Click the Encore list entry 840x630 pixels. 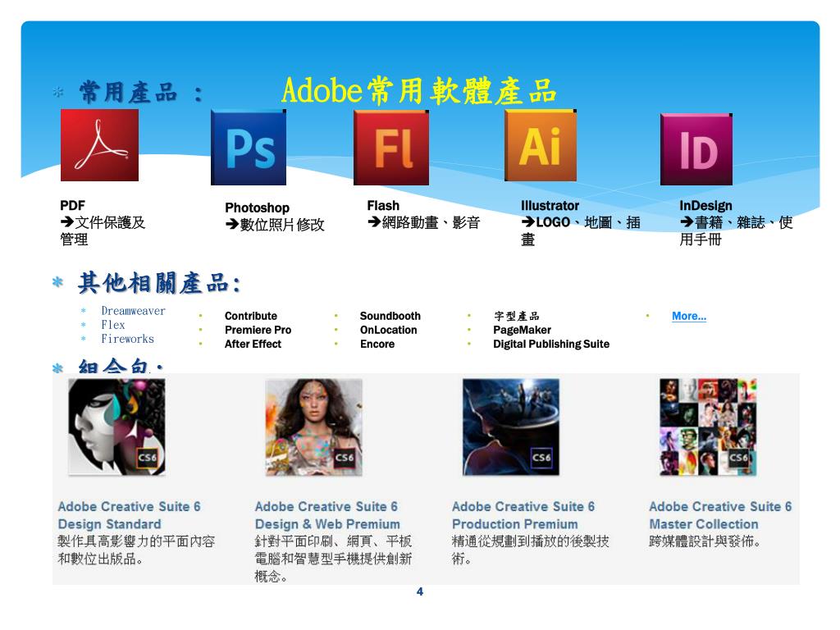coord(377,344)
